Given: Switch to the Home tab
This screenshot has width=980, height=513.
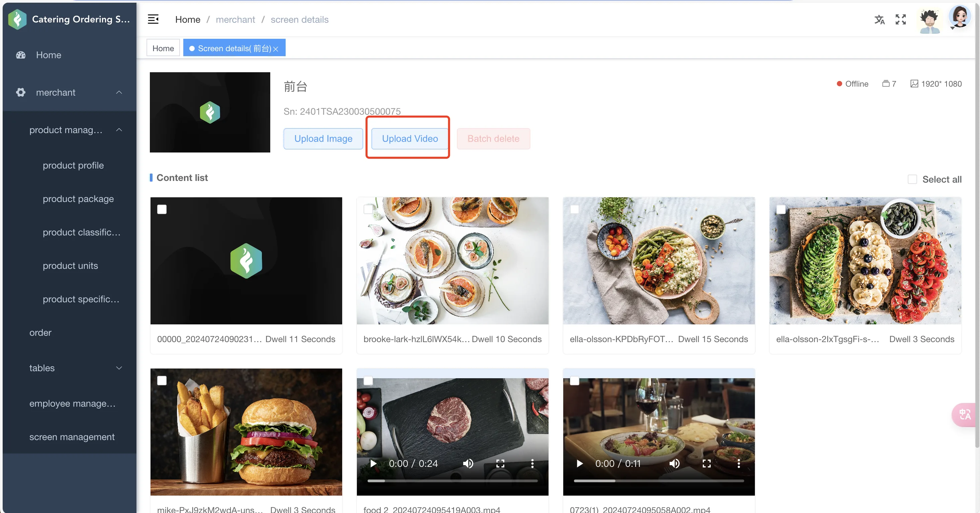Looking at the screenshot, I should (x=163, y=48).
